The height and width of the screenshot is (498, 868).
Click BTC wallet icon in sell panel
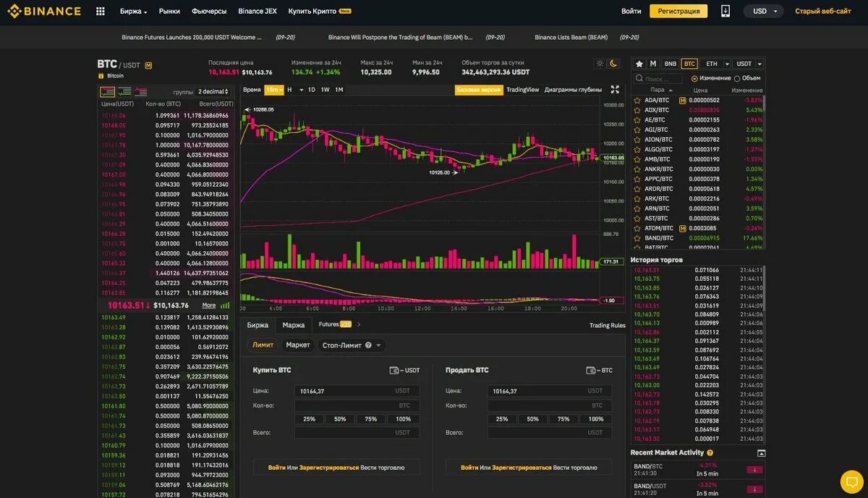[591, 370]
